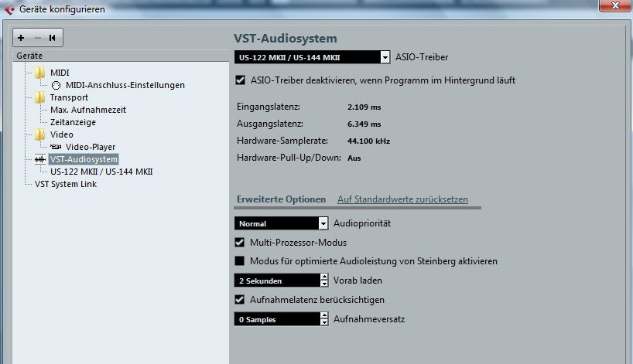This screenshot has width=633, height=364.
Task: Select US-122 MKII / US-144 MKII tree item
Action: 101,172
